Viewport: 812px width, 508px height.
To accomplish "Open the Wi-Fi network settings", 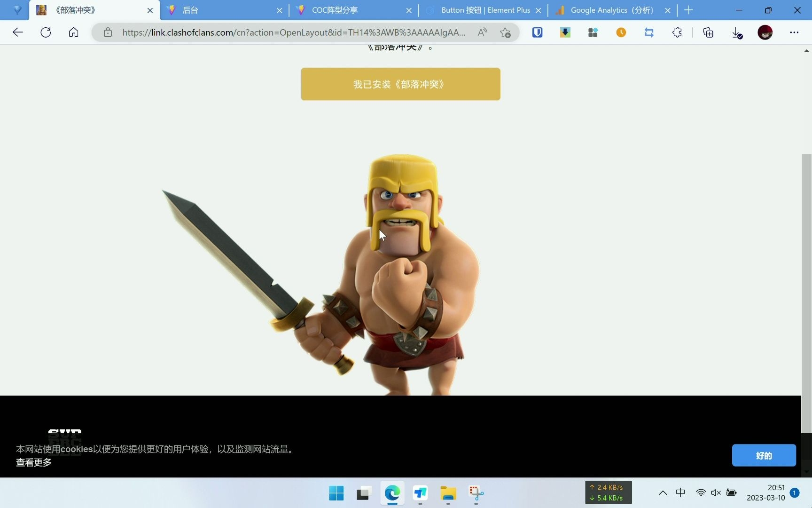I will [x=701, y=492].
